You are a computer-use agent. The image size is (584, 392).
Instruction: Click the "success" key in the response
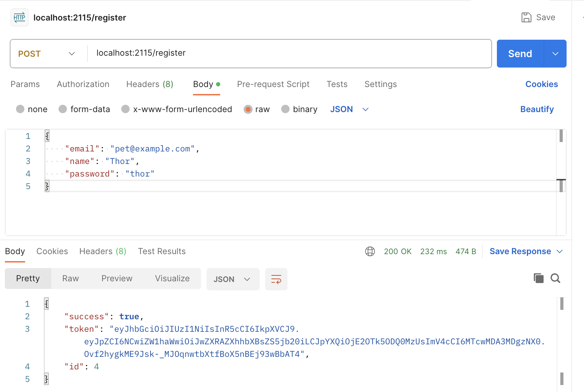coord(86,317)
